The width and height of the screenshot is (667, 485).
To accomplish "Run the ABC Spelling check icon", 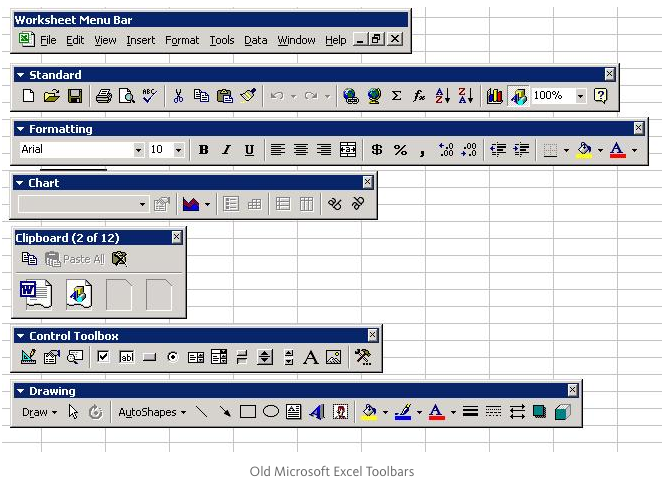I will tap(149, 96).
